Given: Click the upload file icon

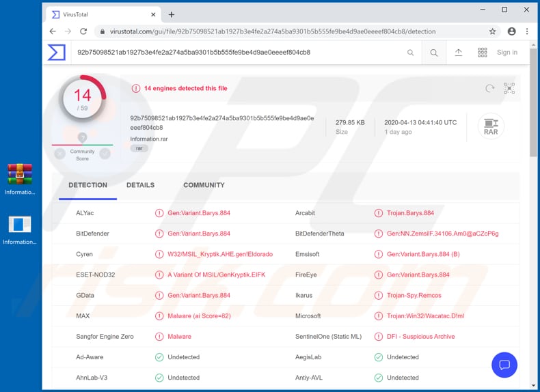Looking at the screenshot, I should click(459, 53).
